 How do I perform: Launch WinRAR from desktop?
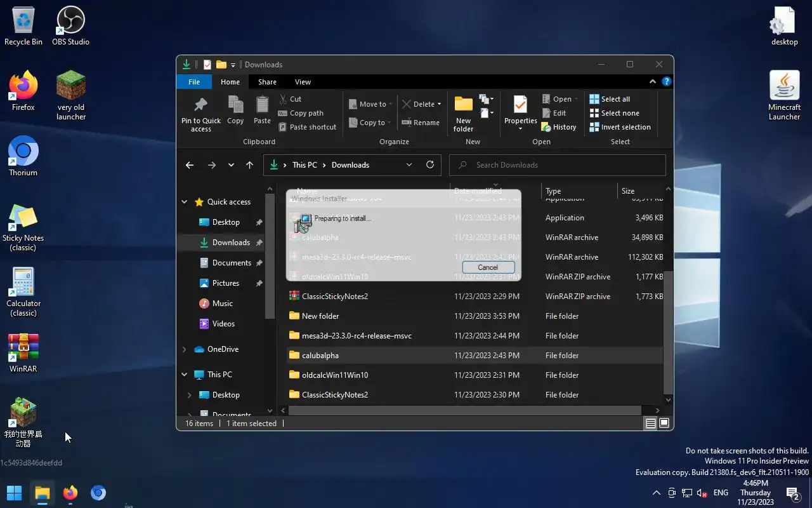23,353
